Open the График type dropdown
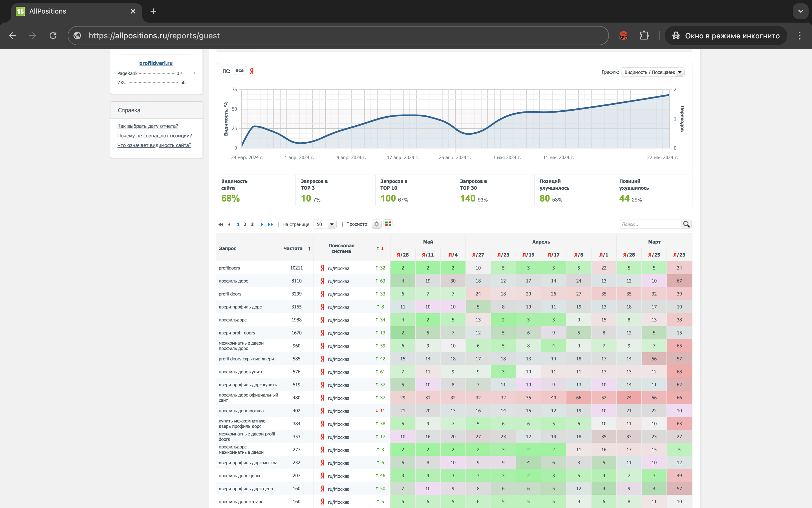This screenshot has height=508, width=812. pyautogui.click(x=653, y=72)
